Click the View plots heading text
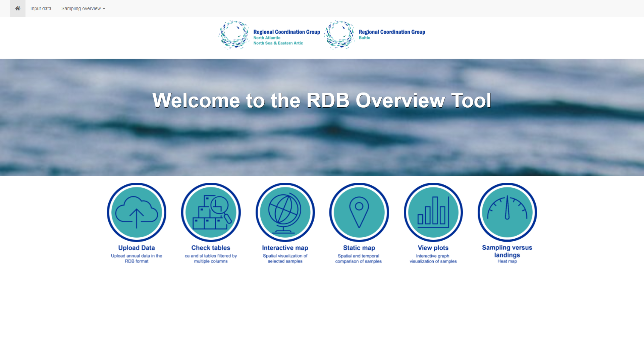This screenshot has width=644, height=362. point(433,248)
